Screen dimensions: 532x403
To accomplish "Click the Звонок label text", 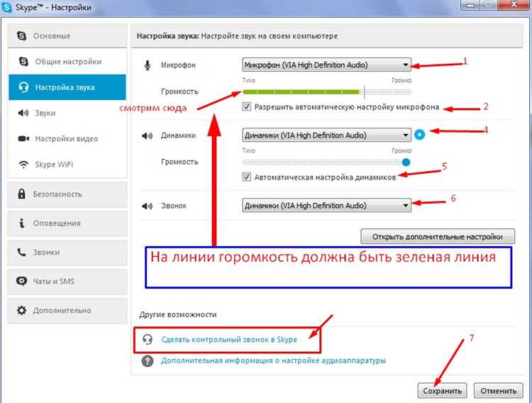I will coord(174,206).
